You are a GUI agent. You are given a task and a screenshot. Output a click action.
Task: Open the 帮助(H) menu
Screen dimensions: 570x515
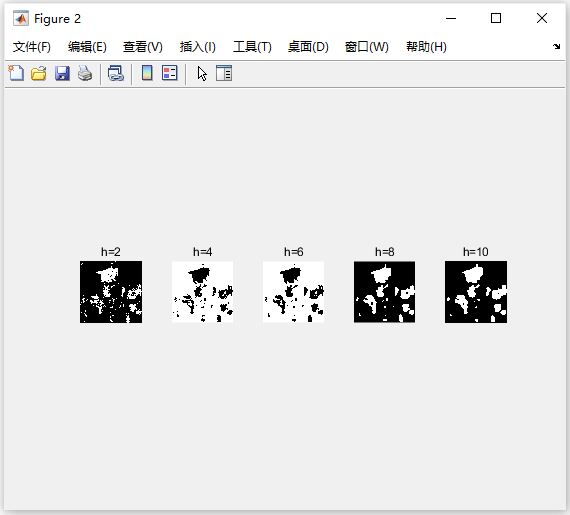point(426,47)
